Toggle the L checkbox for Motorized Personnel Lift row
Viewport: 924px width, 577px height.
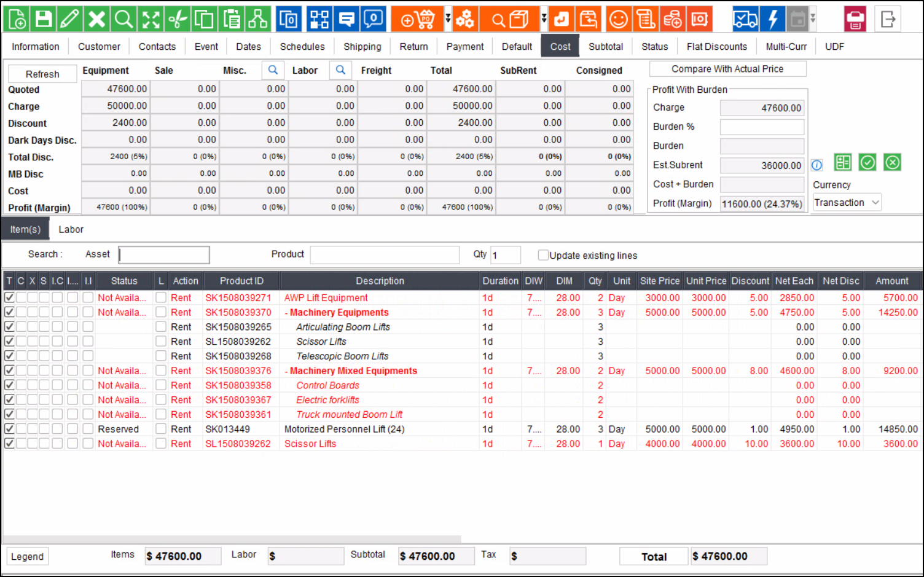pos(161,429)
